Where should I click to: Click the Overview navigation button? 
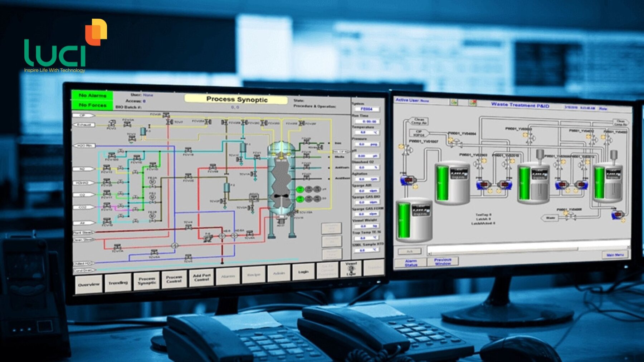(x=88, y=284)
